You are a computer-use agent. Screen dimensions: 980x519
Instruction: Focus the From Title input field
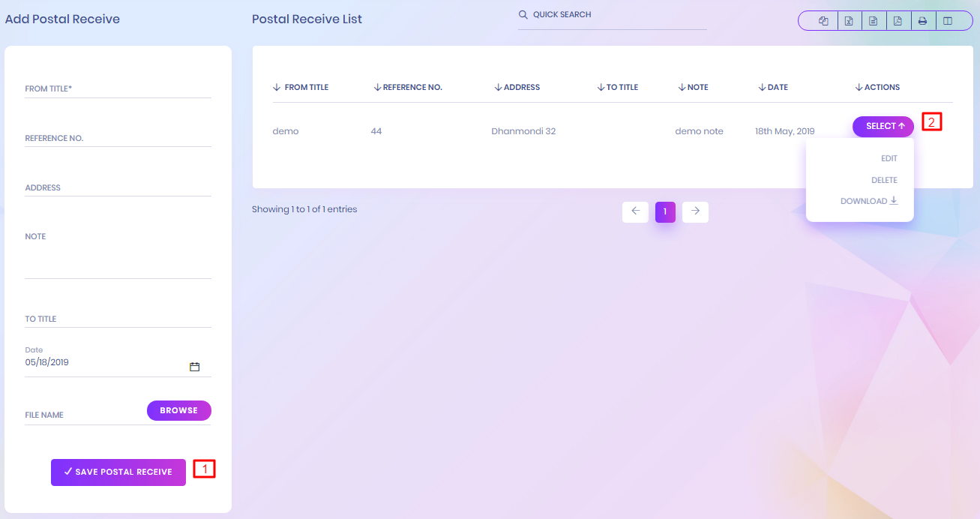pyautogui.click(x=118, y=89)
